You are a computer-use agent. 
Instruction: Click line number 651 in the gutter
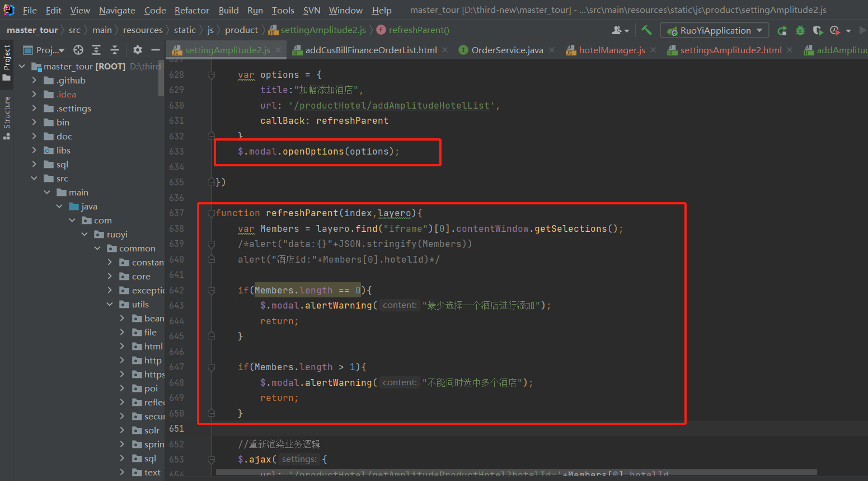[x=177, y=428]
